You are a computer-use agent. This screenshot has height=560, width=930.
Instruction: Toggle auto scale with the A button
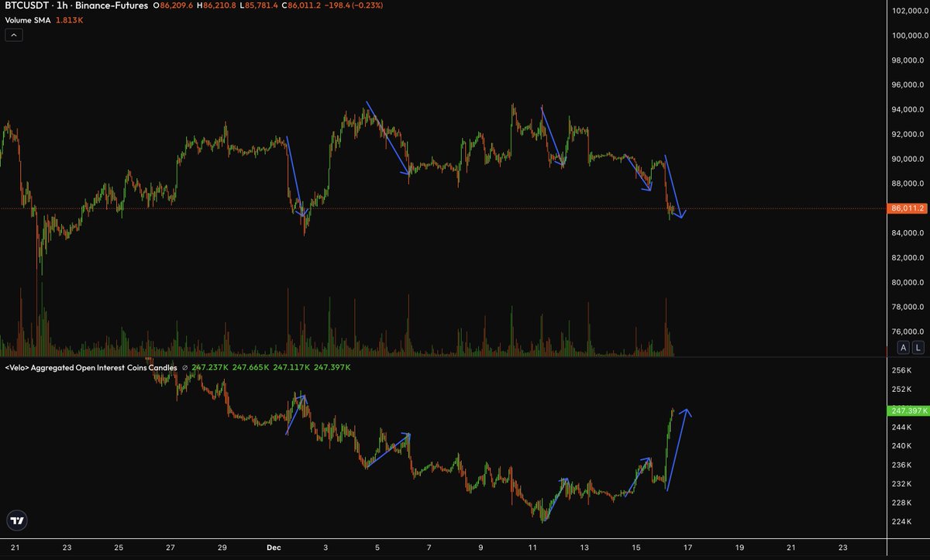[x=903, y=347]
